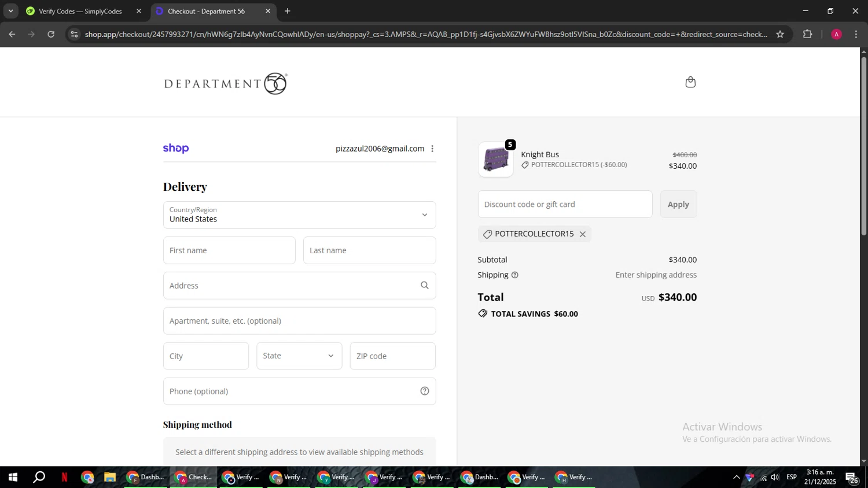The image size is (868, 488).
Task: Switch the ESP input language indicator
Action: (792, 478)
